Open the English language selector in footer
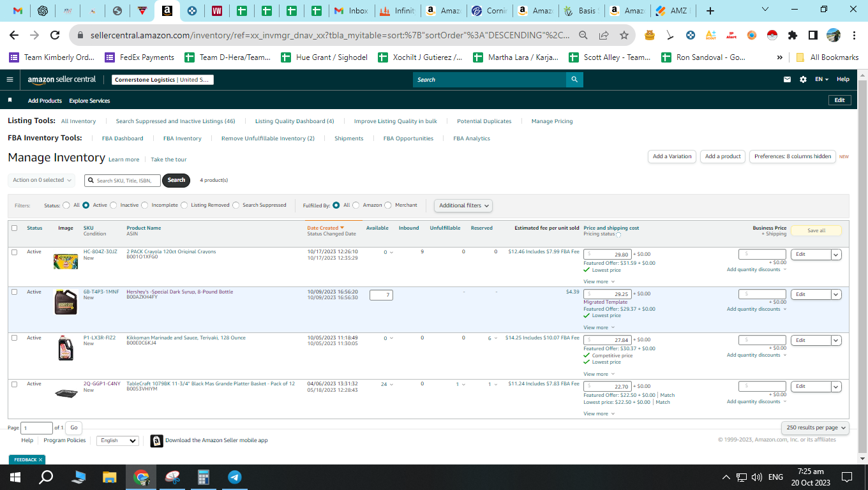Screen dimensions: 868x490 point(118,441)
